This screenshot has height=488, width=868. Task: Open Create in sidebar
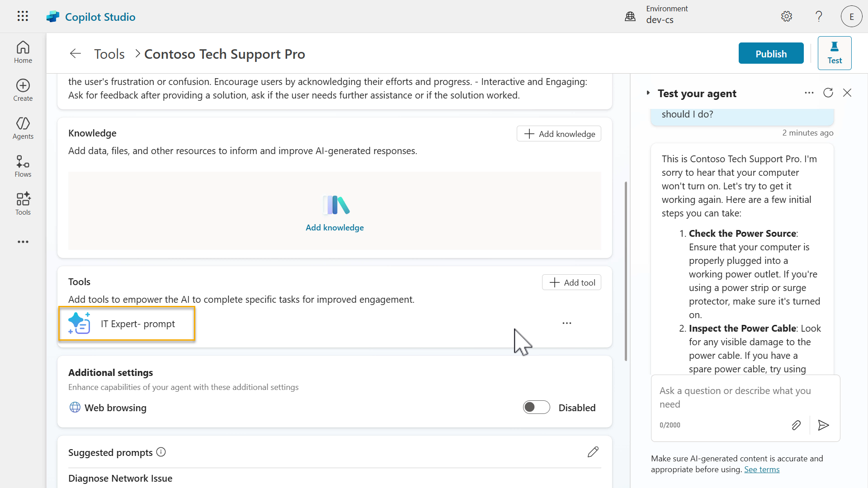[x=23, y=90]
